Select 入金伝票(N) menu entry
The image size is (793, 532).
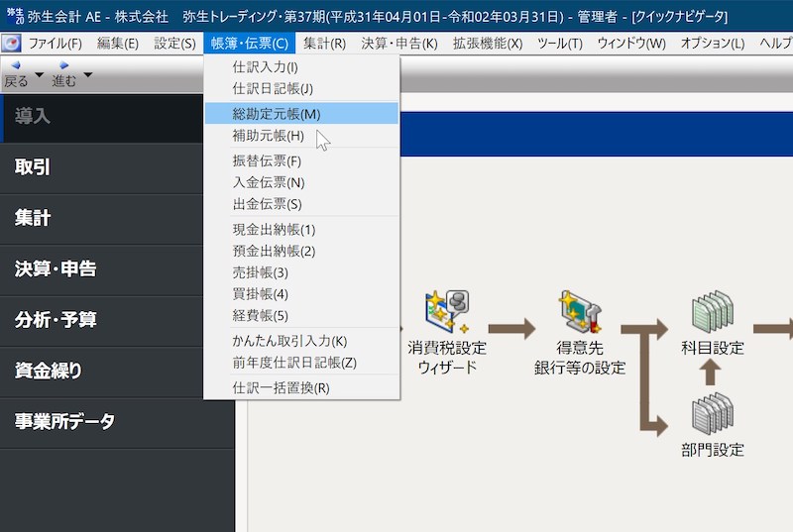click(x=301, y=182)
